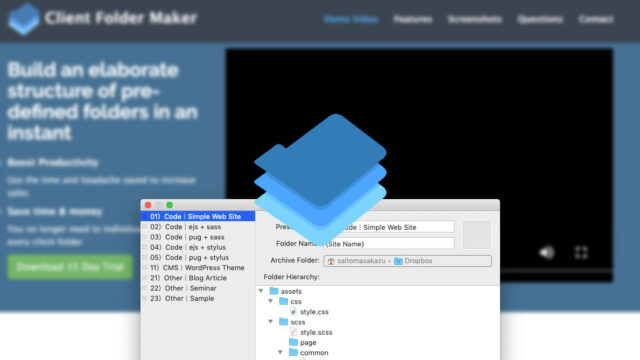This screenshot has width=640, height=360.
Task: Select the css folder name in hierarchy
Action: 296,302
